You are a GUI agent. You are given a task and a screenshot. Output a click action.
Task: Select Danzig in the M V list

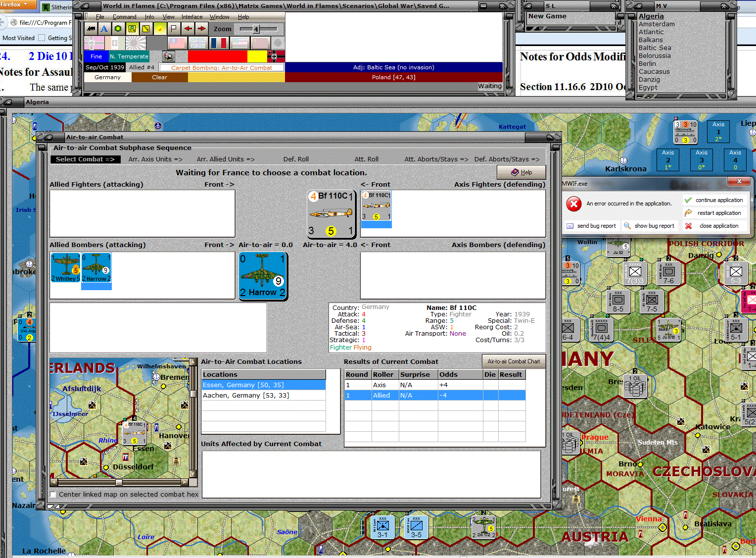(649, 80)
